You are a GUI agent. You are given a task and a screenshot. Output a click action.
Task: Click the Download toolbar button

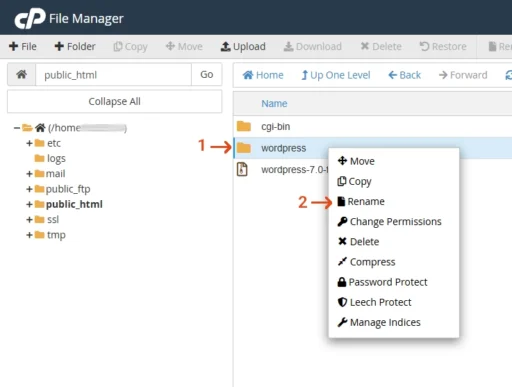[313, 46]
